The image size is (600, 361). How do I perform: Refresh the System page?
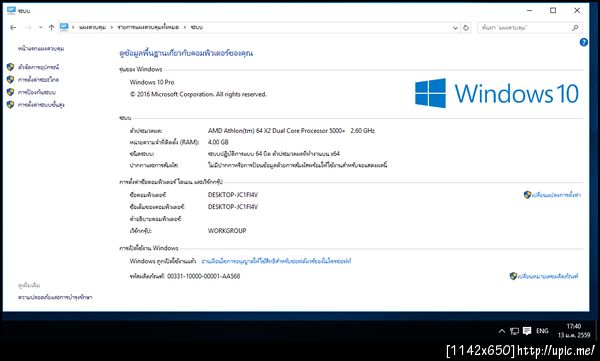coord(466,28)
